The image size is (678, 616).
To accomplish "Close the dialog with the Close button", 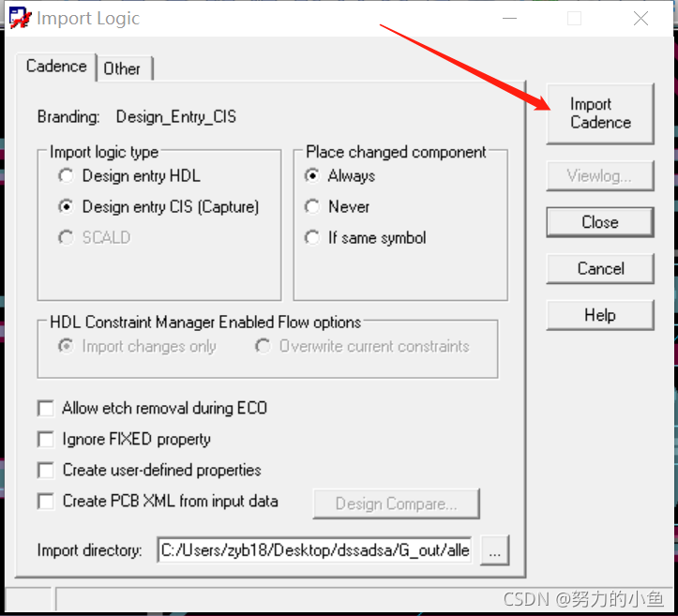I will click(600, 222).
